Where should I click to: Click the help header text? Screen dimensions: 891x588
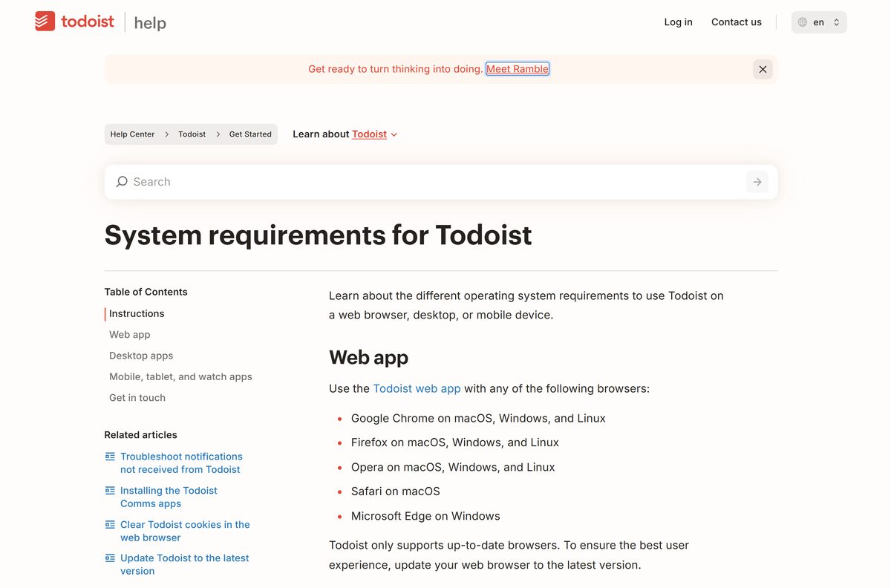coord(150,23)
